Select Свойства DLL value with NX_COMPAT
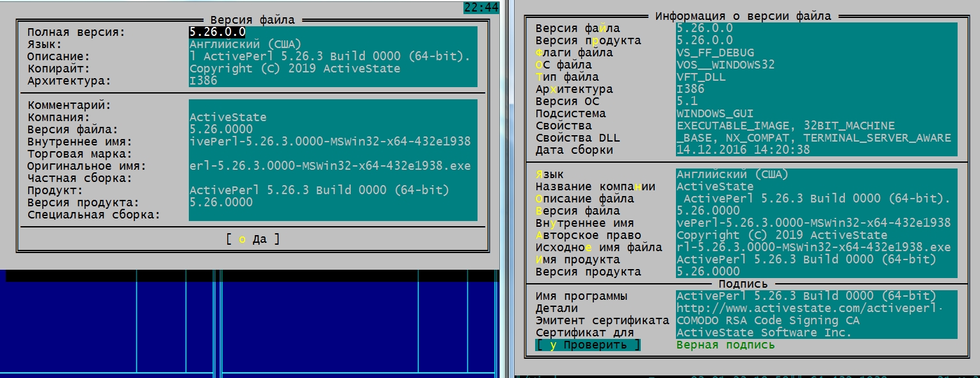Screen dimensions: 980x378 point(817,138)
